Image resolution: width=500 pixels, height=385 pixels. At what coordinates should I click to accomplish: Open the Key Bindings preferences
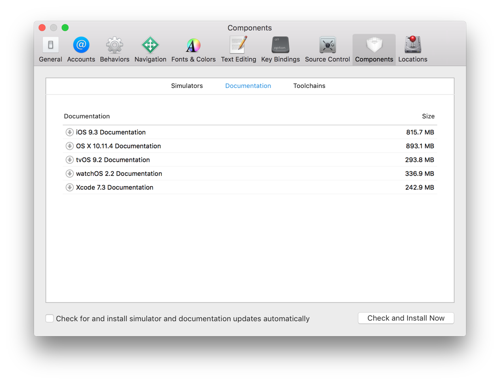[280, 49]
